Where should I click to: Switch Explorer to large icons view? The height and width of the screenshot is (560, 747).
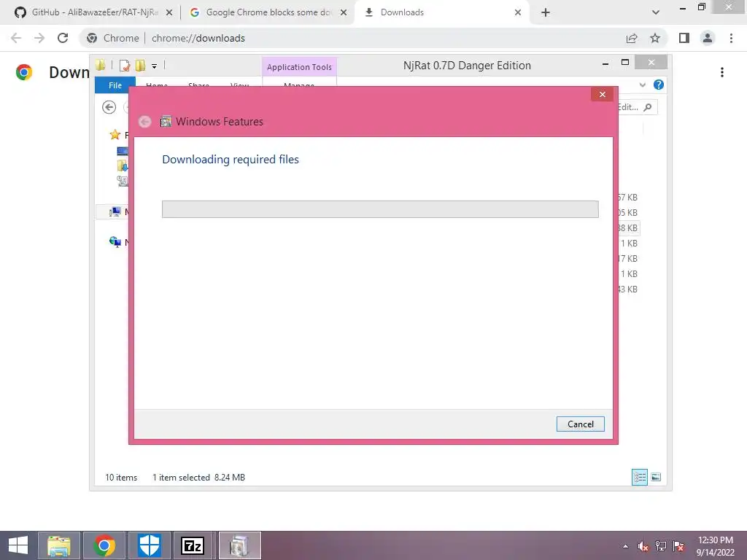point(656,477)
